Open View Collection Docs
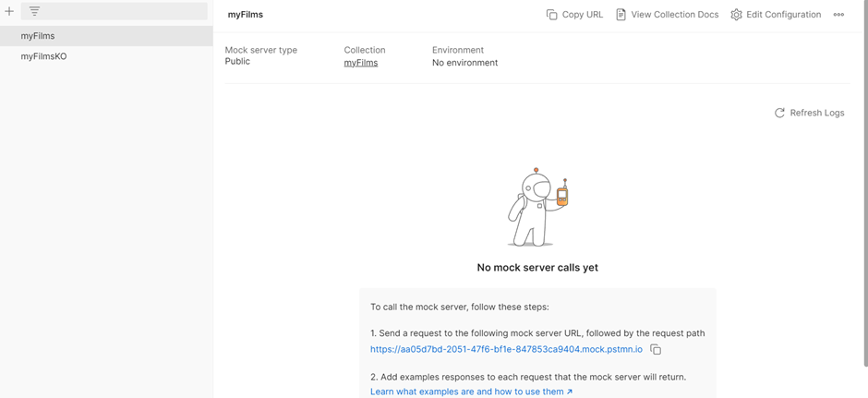The image size is (868, 398). point(667,15)
